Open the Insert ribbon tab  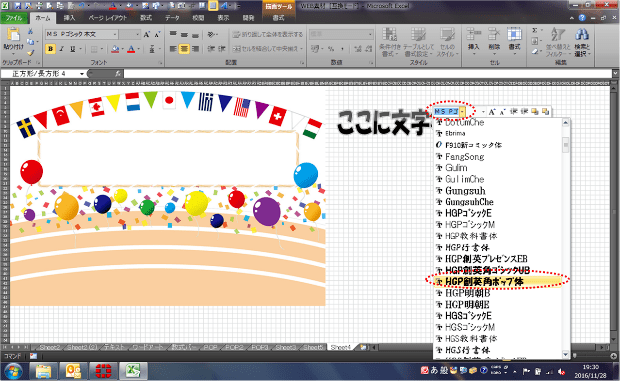pyautogui.click(x=69, y=18)
